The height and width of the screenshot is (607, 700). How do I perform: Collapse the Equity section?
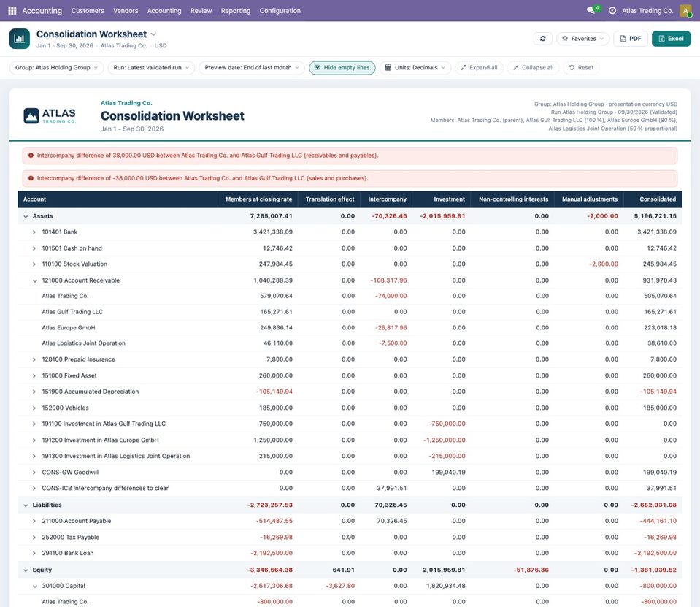click(26, 570)
